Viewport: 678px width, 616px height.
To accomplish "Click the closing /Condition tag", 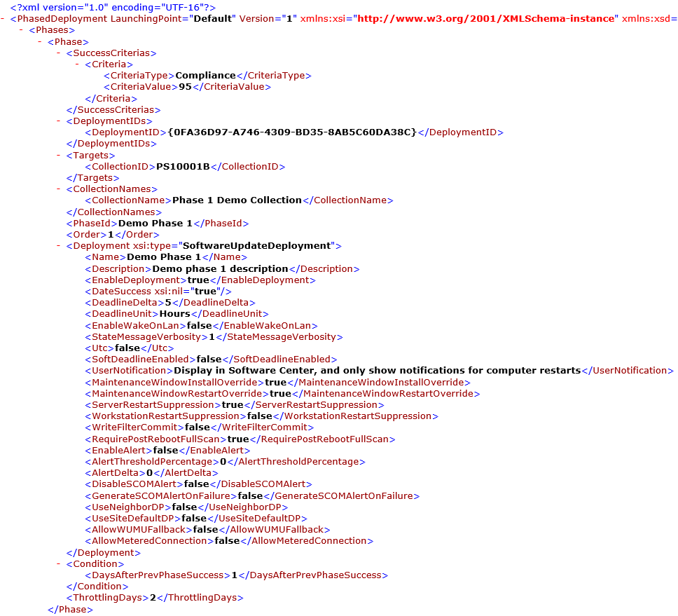I will (x=97, y=586).
